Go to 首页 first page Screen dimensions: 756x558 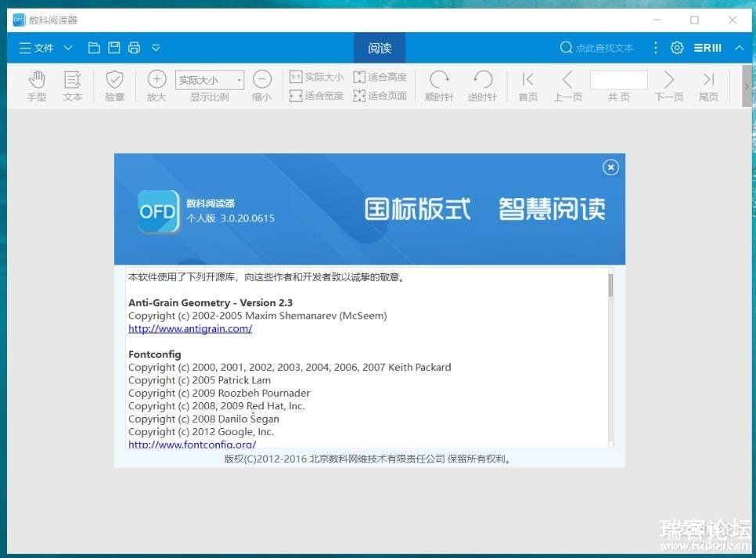[528, 86]
